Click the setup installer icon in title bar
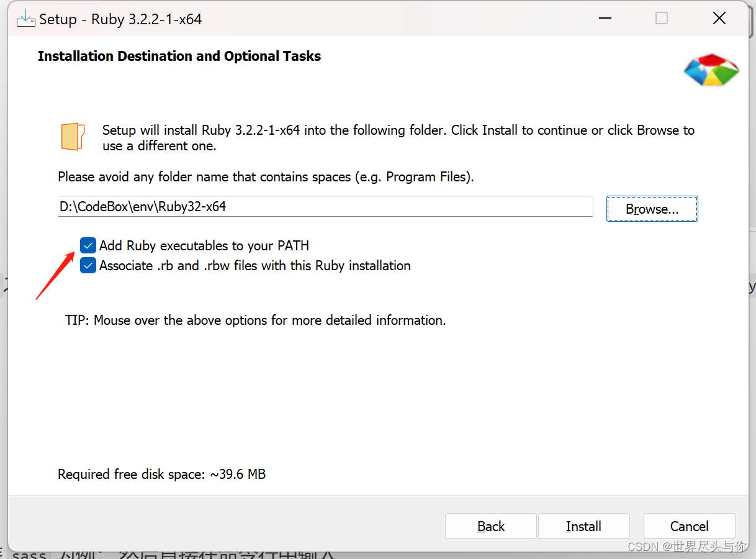The image size is (756, 559). click(x=25, y=19)
